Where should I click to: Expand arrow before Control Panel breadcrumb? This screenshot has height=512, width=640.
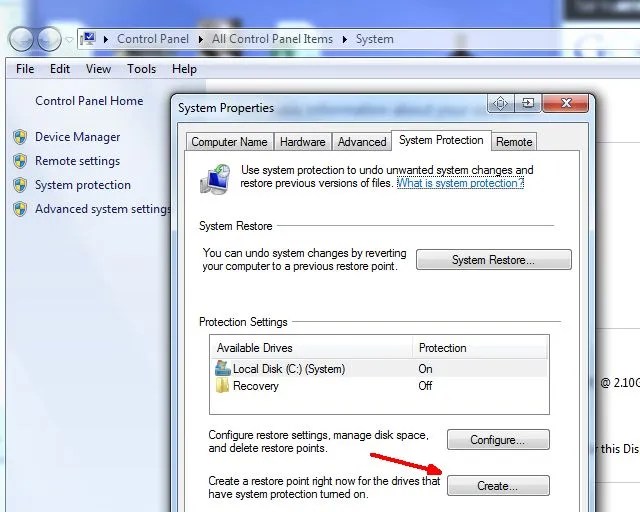(x=106, y=39)
